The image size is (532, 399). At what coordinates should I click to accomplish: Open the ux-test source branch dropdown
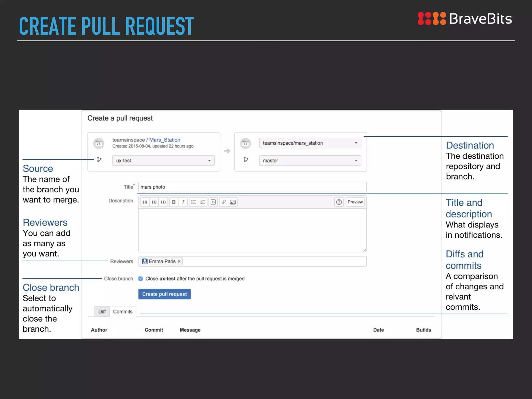[163, 161]
